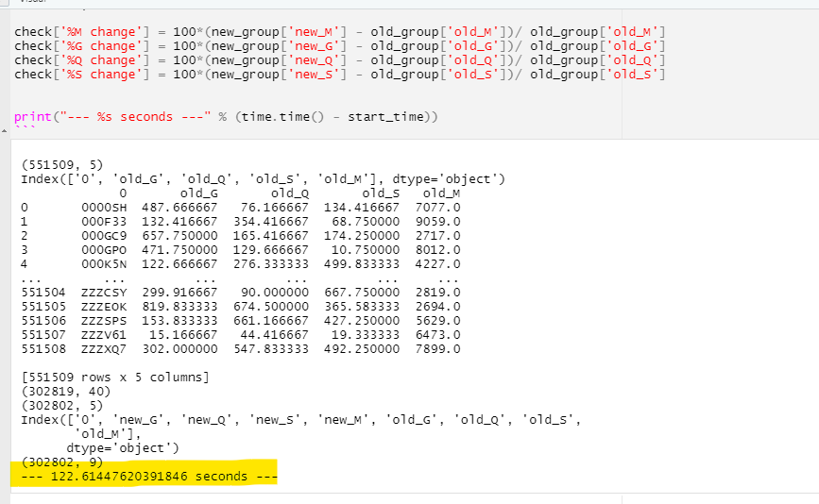
Task: Collapse the code chunk with the small arrow
Action: (4, 130)
